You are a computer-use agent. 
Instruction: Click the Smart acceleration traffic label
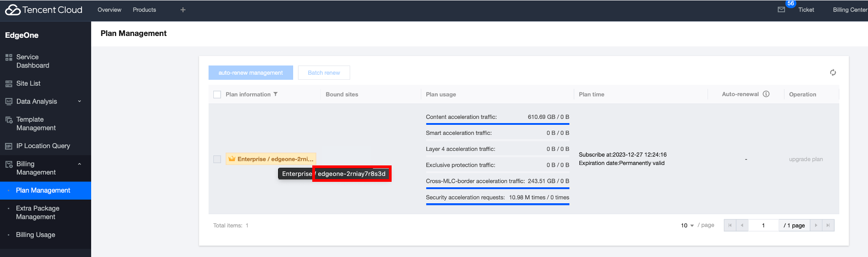459,133
